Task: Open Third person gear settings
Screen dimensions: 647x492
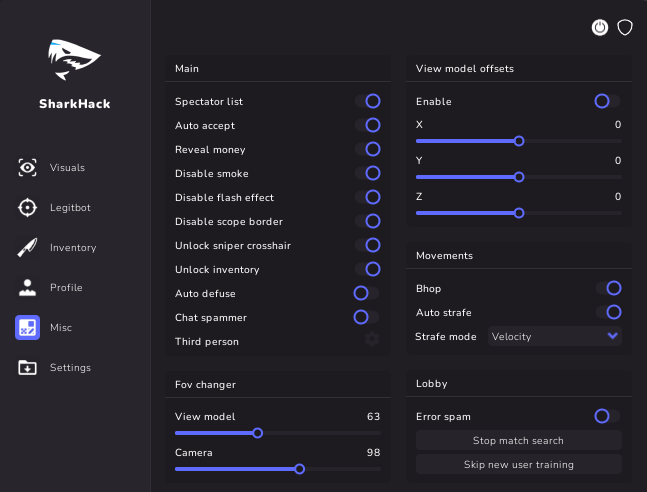Action: [x=372, y=340]
